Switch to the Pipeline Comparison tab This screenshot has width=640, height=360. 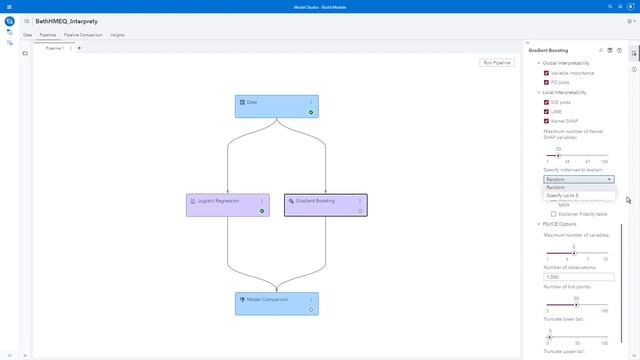coord(83,35)
